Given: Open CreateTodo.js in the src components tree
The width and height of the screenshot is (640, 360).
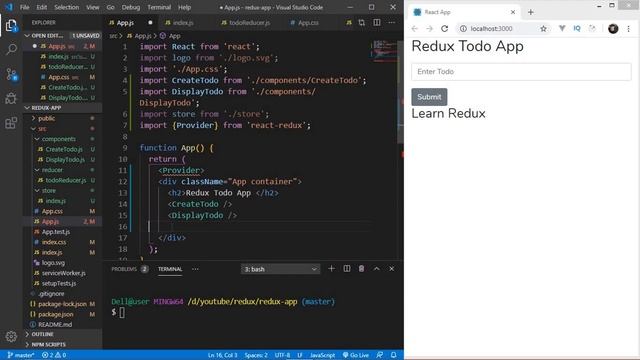Looking at the screenshot, I should pos(64,149).
